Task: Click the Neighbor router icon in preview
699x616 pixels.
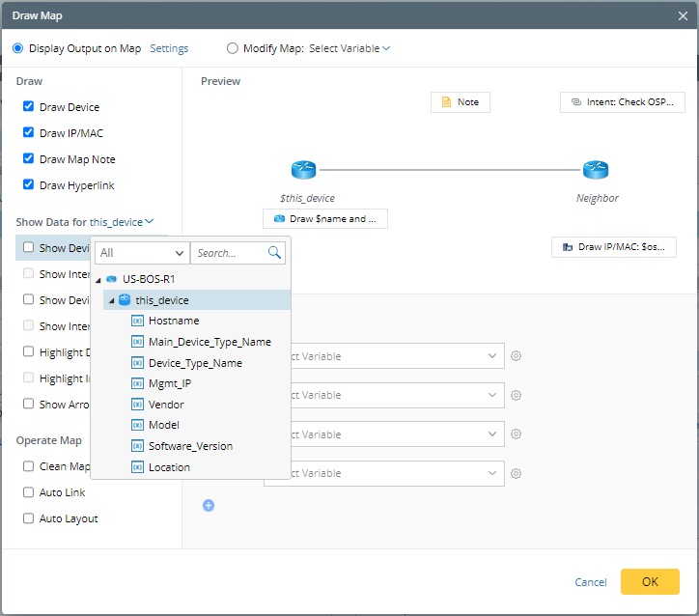Action: coord(596,171)
